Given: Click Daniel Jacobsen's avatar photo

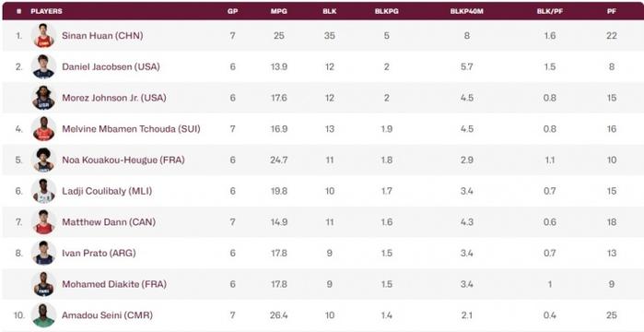Looking at the screenshot, I should (44, 66).
